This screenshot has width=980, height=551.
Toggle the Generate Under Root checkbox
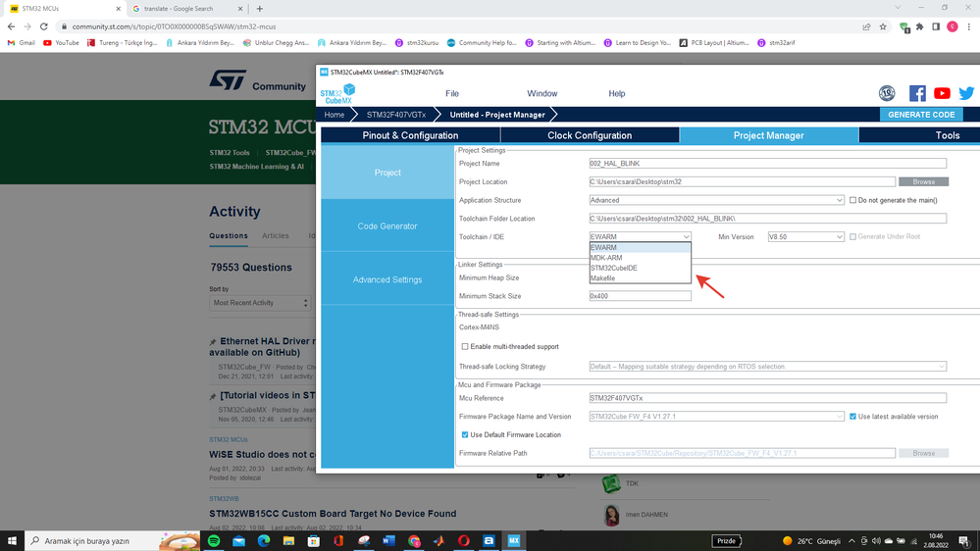point(852,236)
